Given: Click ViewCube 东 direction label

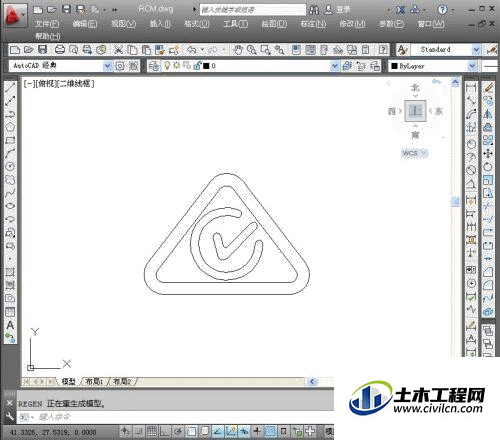Looking at the screenshot, I should [x=439, y=111].
